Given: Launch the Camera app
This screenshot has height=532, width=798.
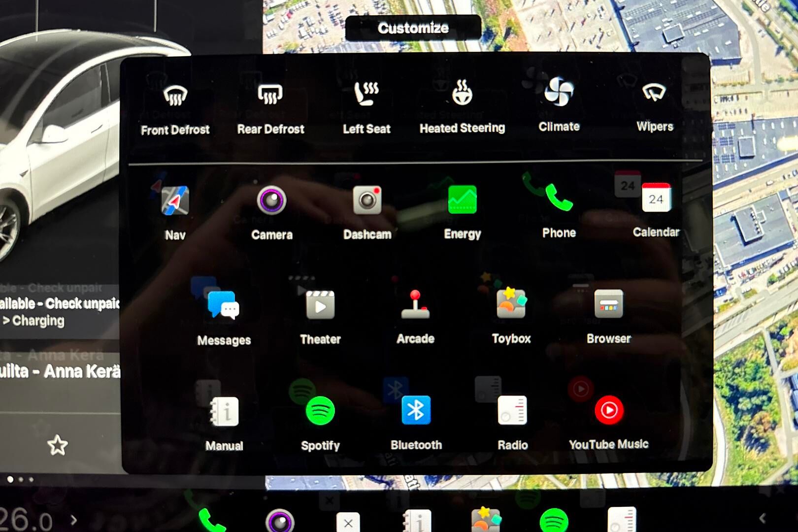Looking at the screenshot, I should [x=271, y=201].
